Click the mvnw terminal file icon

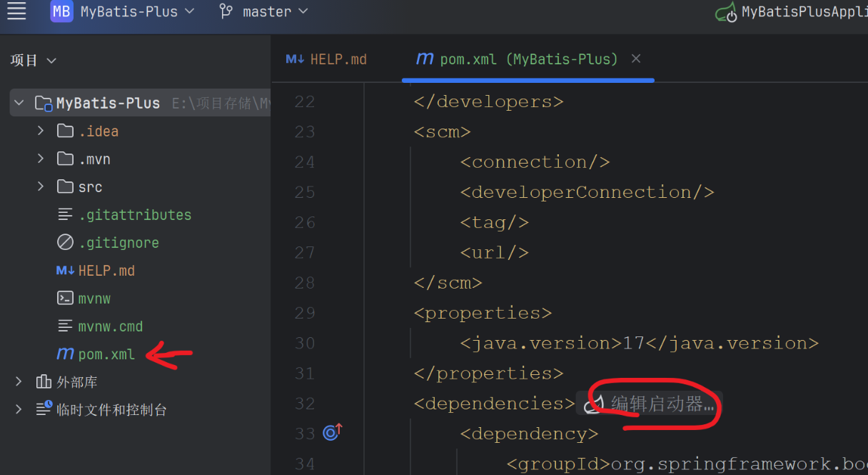(x=66, y=299)
